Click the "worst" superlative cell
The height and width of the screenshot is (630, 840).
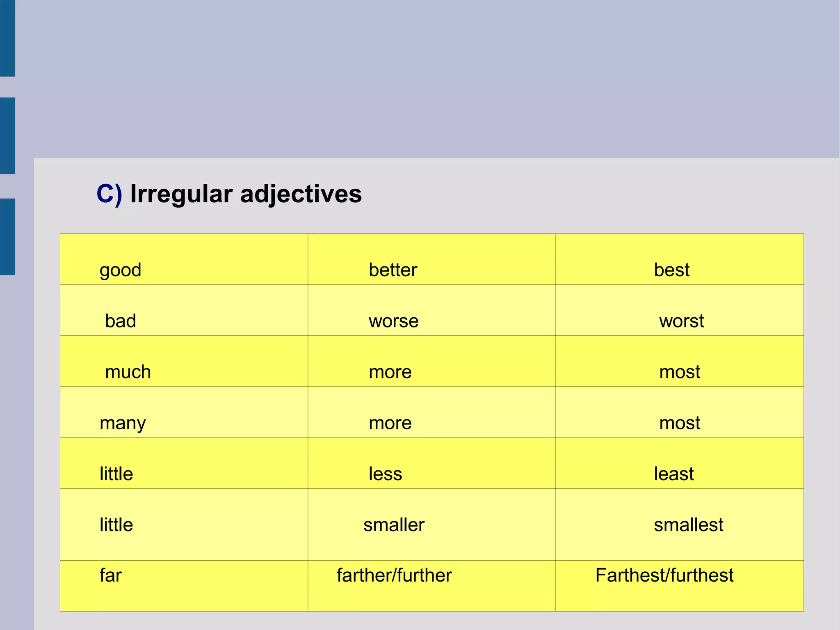point(681,321)
